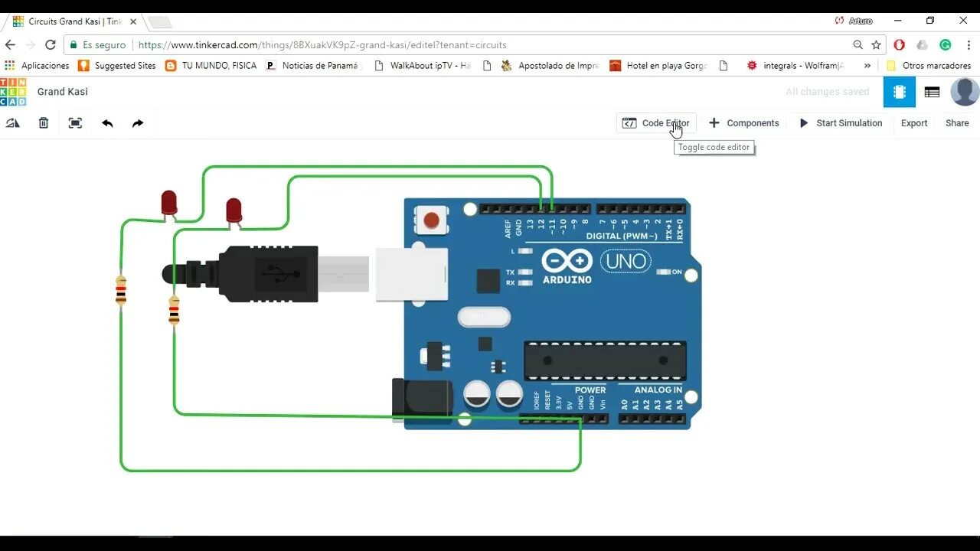Image resolution: width=980 pixels, height=551 pixels.
Task: Toggle the Code Editor panel
Action: coord(656,122)
